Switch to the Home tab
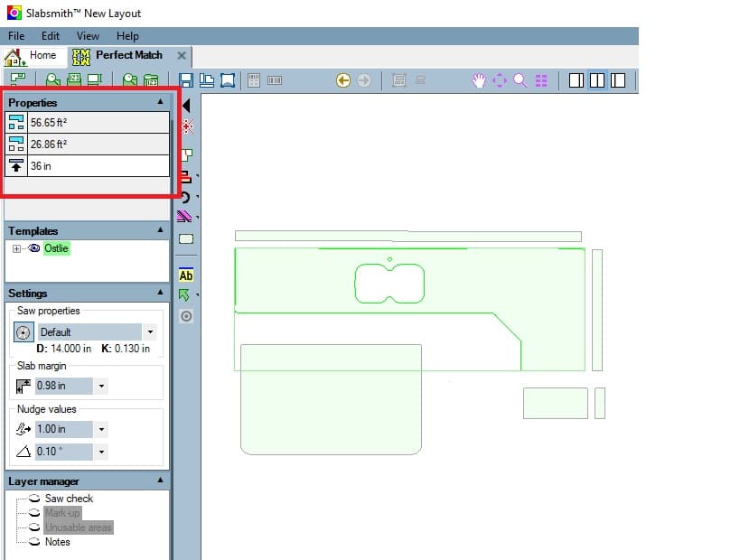The width and height of the screenshot is (740, 560). (x=31, y=56)
